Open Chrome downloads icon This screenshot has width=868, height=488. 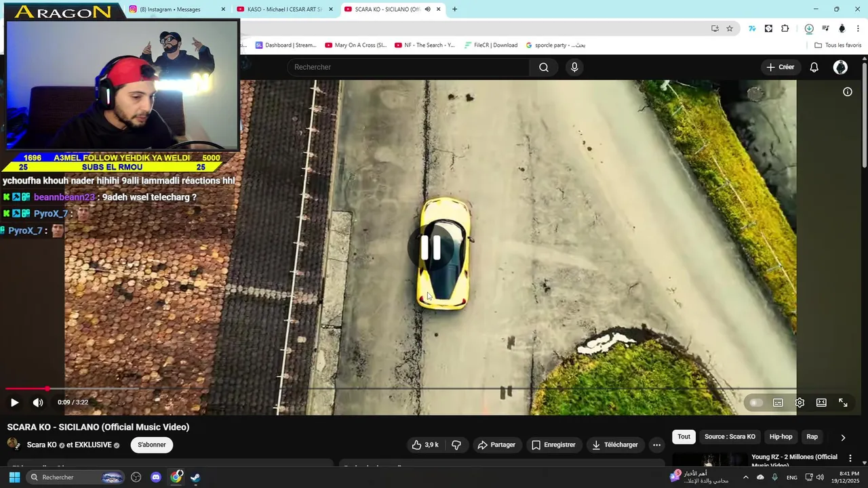(x=809, y=28)
